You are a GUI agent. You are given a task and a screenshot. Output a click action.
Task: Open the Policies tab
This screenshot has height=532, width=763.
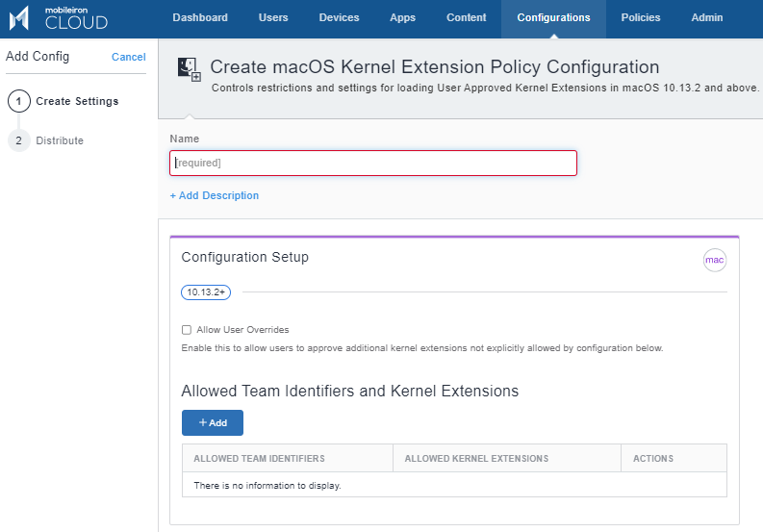[641, 17]
